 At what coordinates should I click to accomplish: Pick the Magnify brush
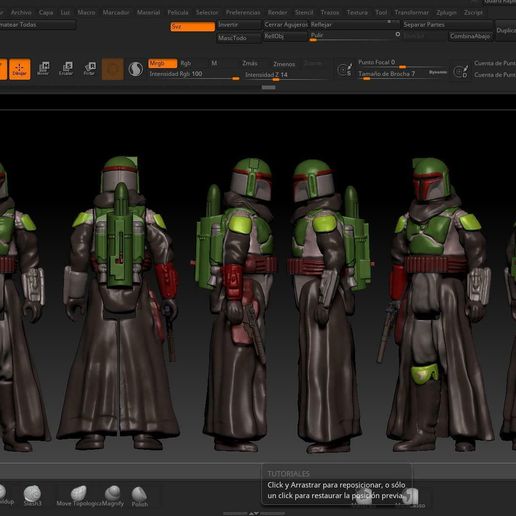(x=113, y=496)
